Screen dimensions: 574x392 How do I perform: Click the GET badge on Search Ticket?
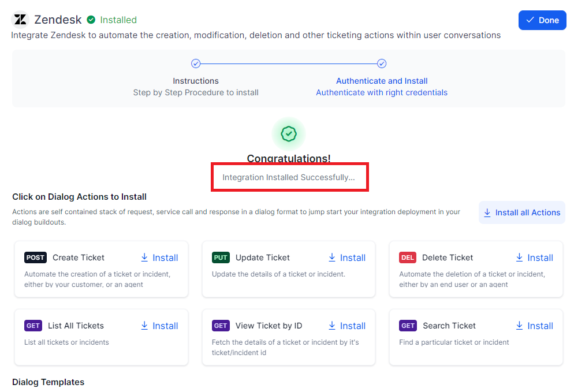click(x=408, y=326)
